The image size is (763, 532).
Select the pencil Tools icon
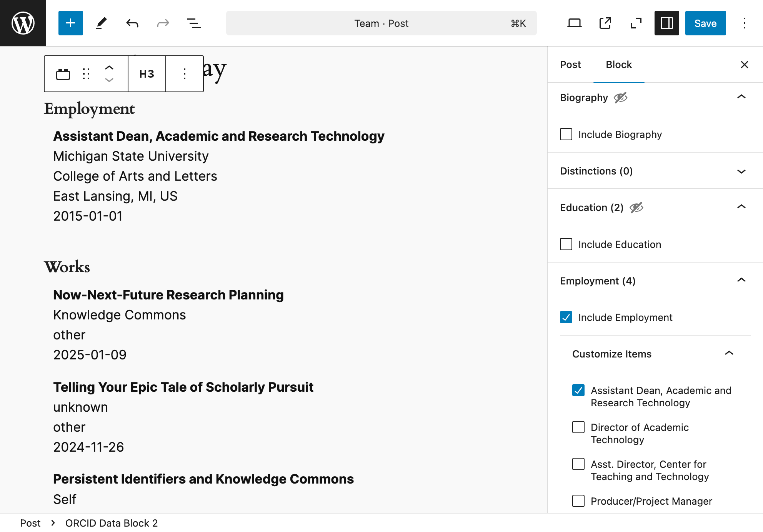[x=102, y=23]
